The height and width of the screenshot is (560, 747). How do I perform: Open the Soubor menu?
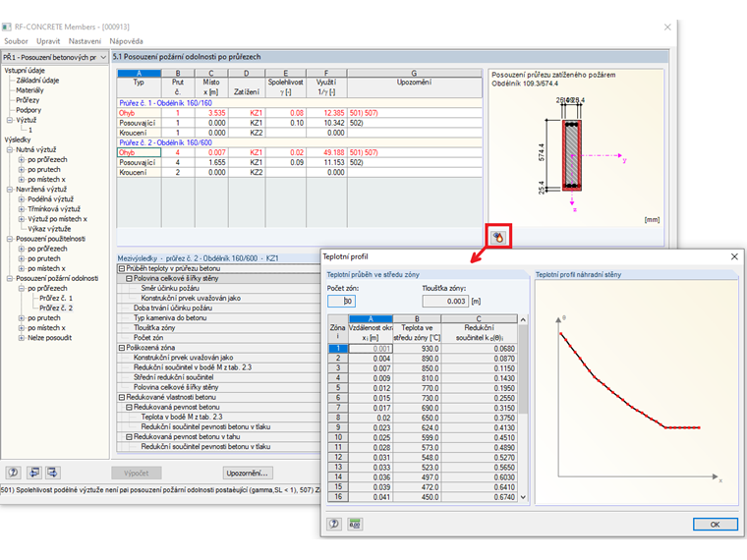(x=16, y=41)
